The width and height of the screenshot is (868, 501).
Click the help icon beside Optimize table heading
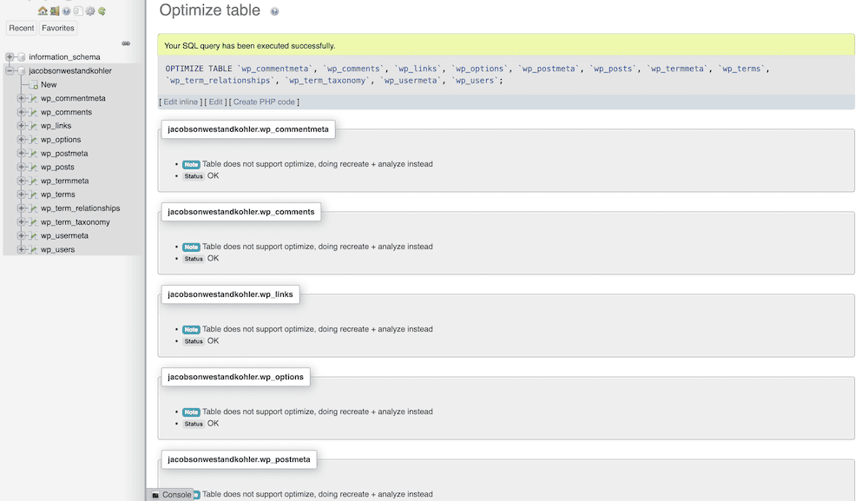pyautogui.click(x=276, y=10)
